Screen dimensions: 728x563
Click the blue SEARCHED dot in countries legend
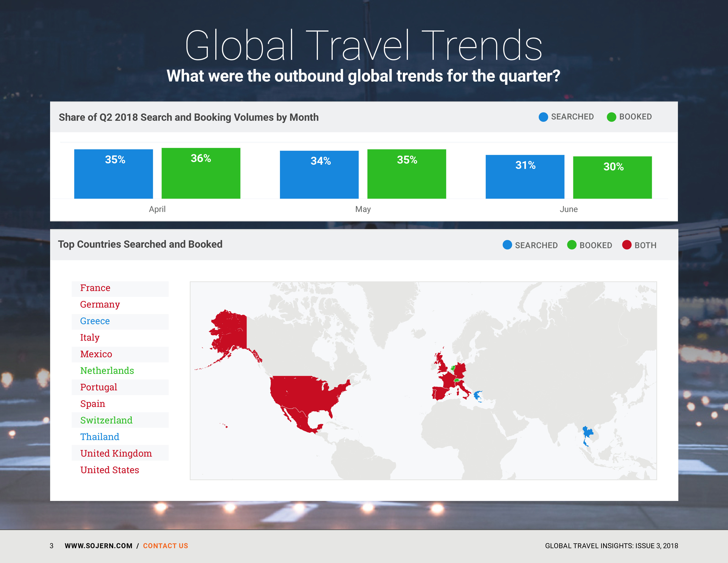(507, 245)
